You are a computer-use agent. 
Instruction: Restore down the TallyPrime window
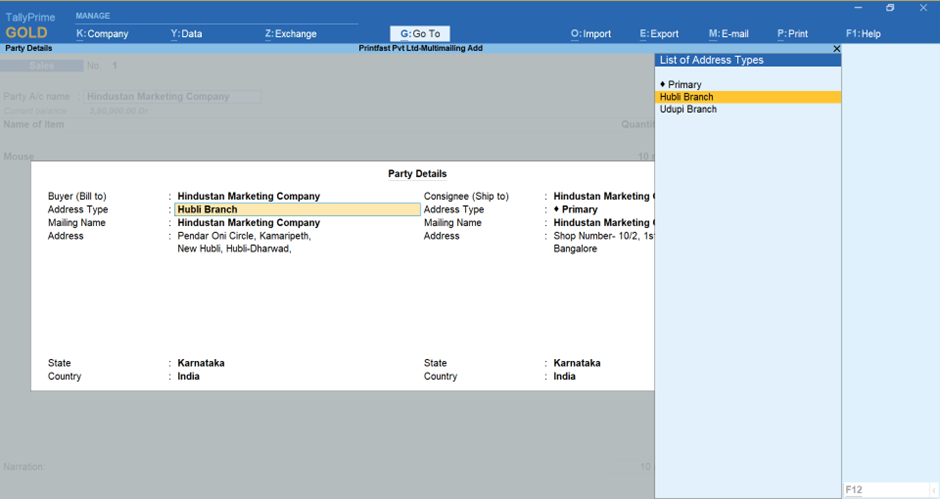tap(890, 8)
